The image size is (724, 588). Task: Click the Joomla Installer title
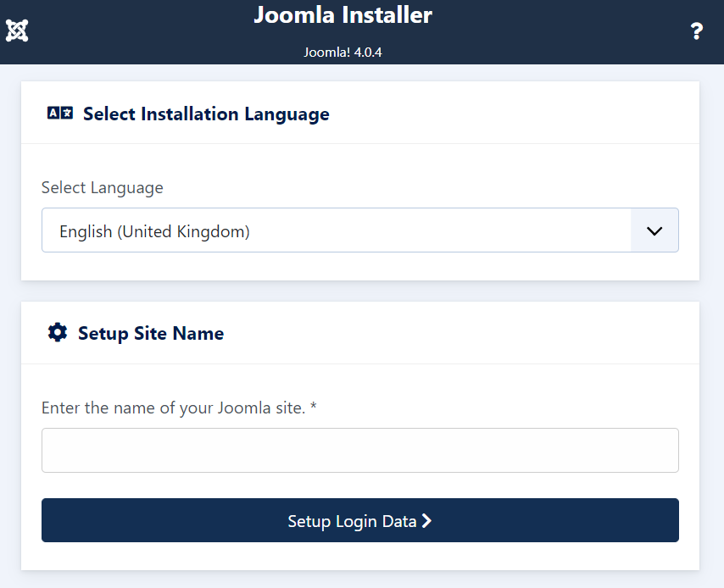click(343, 14)
